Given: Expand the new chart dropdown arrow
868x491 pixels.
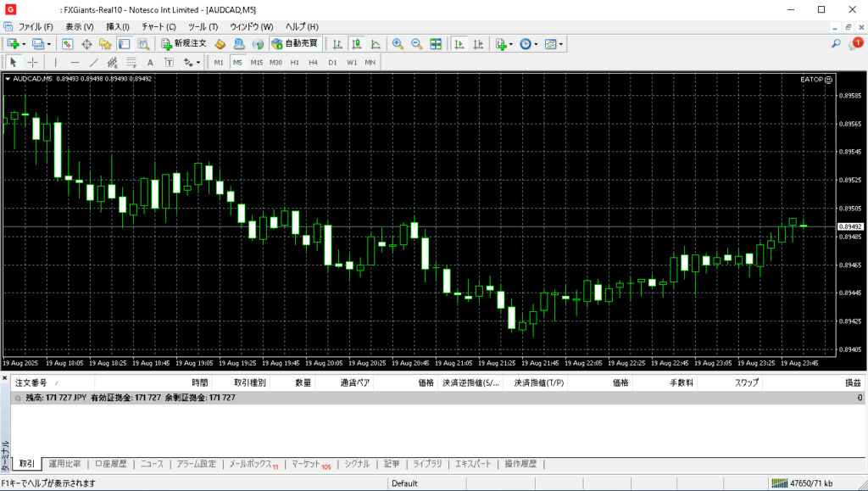Looking at the screenshot, I should coord(24,43).
